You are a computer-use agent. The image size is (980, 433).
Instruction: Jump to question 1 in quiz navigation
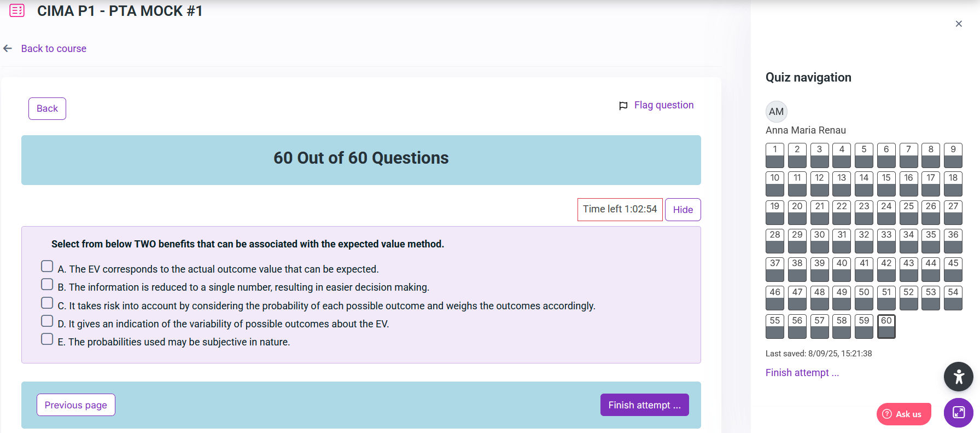pyautogui.click(x=774, y=155)
